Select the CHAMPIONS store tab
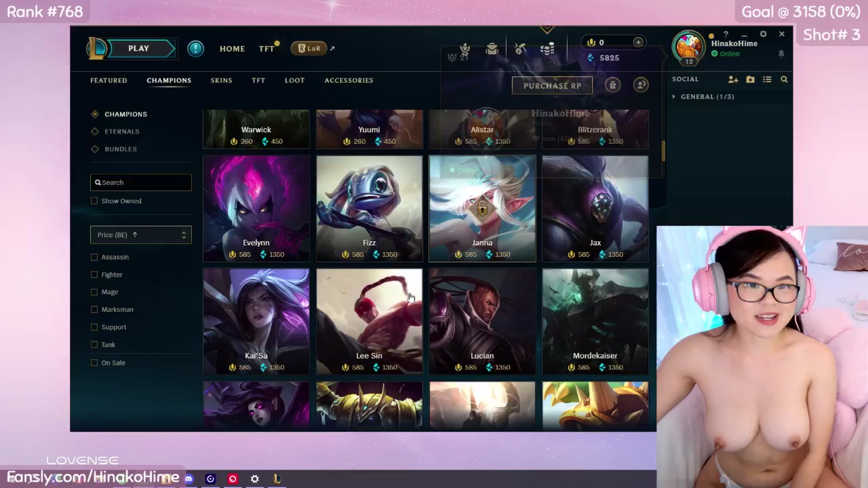This screenshot has width=868, height=488. (169, 80)
